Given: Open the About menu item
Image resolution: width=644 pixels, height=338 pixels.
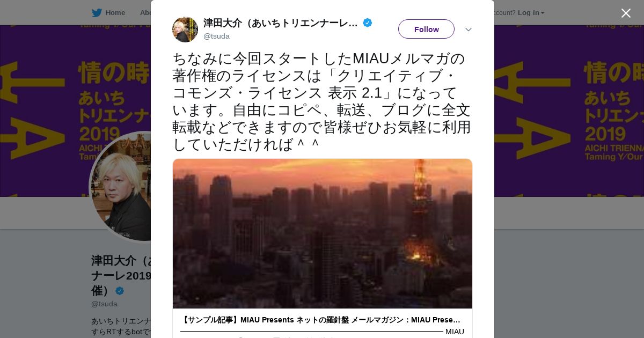Looking at the screenshot, I should [145, 13].
